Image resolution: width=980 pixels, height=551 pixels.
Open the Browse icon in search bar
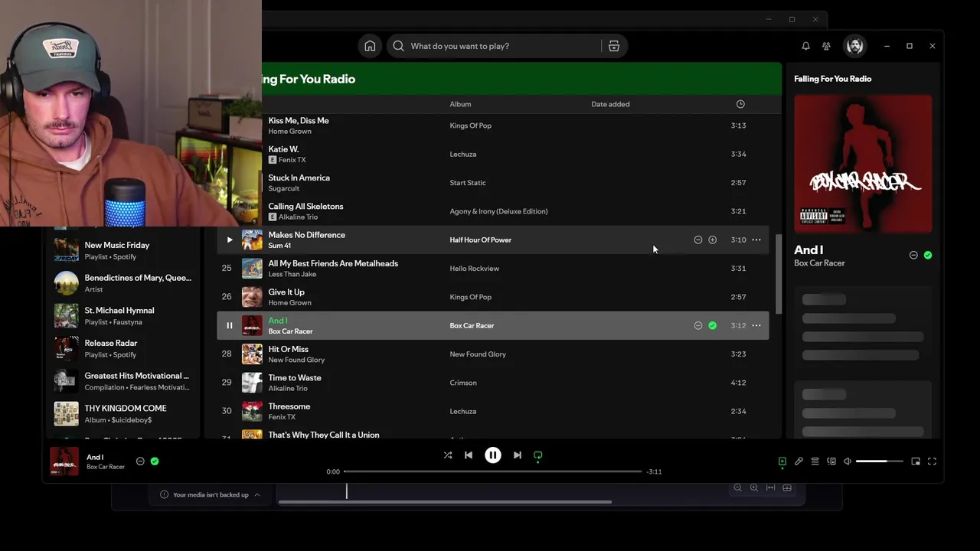[613, 46]
